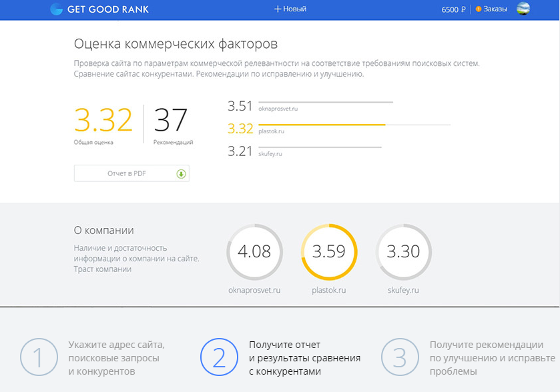
Task: Open a new check with + Новый
Action: point(290,9)
